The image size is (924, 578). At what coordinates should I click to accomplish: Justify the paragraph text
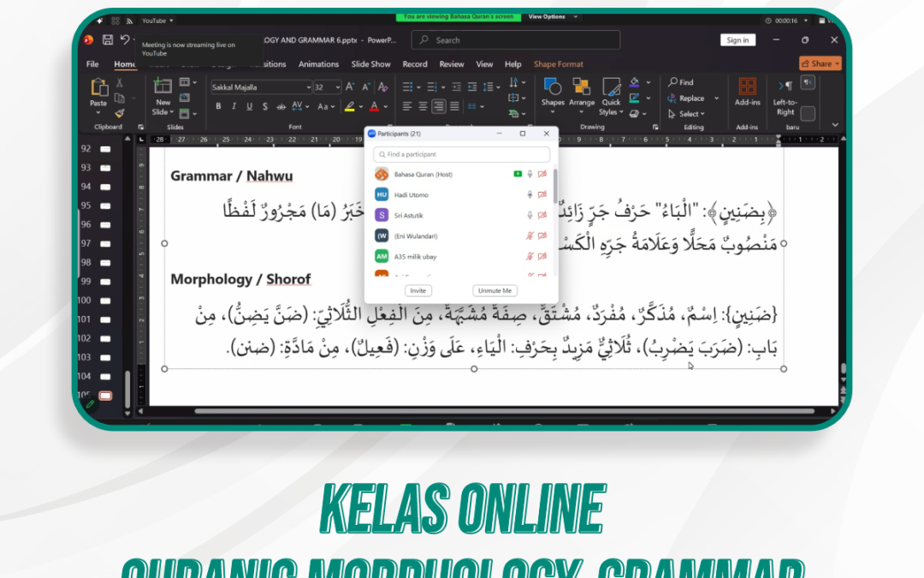click(x=454, y=106)
